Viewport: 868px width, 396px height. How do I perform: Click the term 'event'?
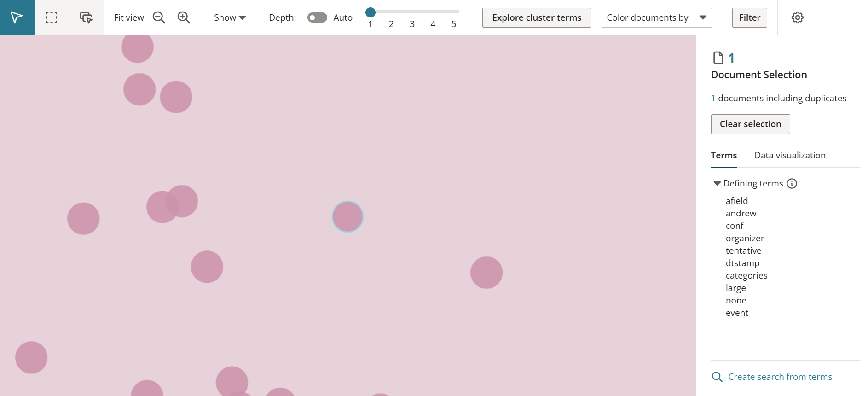(737, 313)
